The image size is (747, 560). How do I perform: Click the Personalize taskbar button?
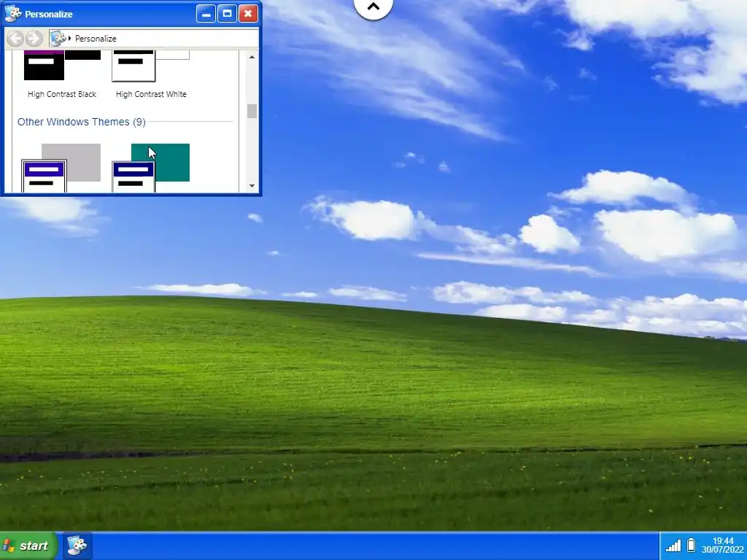point(77,545)
